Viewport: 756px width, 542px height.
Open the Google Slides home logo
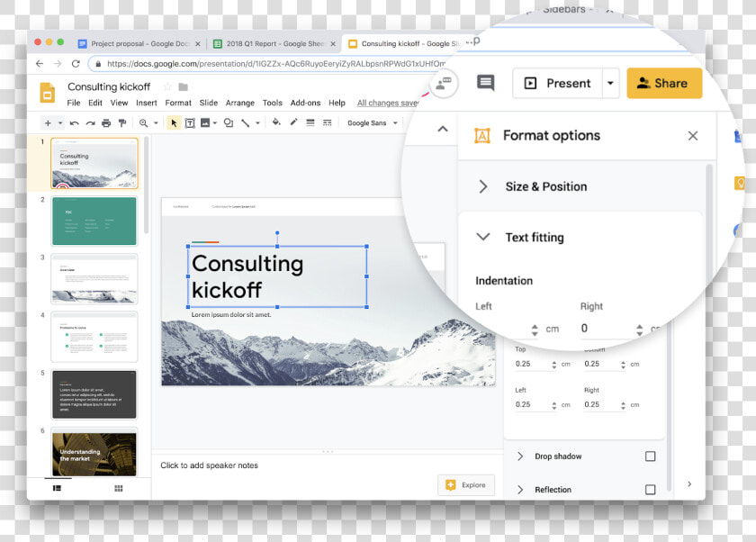click(x=47, y=93)
